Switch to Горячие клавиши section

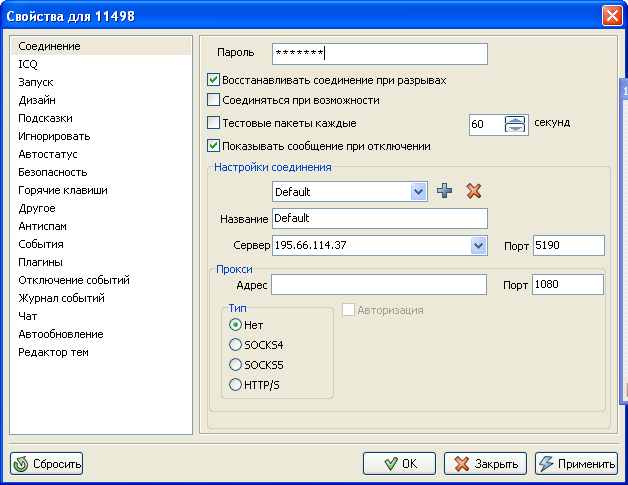[62, 190]
